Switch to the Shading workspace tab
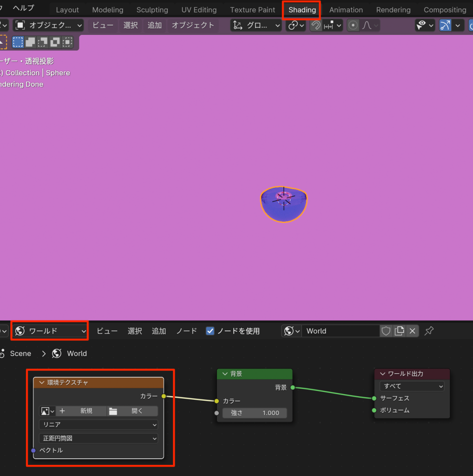The height and width of the screenshot is (476, 473). (x=302, y=10)
